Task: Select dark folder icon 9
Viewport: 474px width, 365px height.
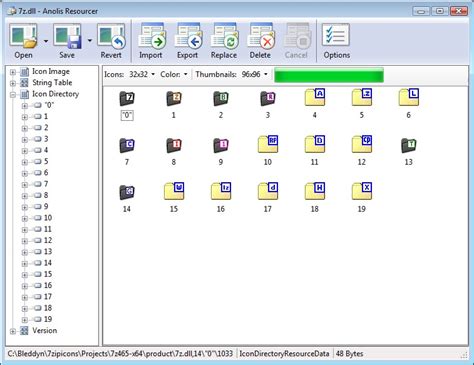Action: pos(221,145)
